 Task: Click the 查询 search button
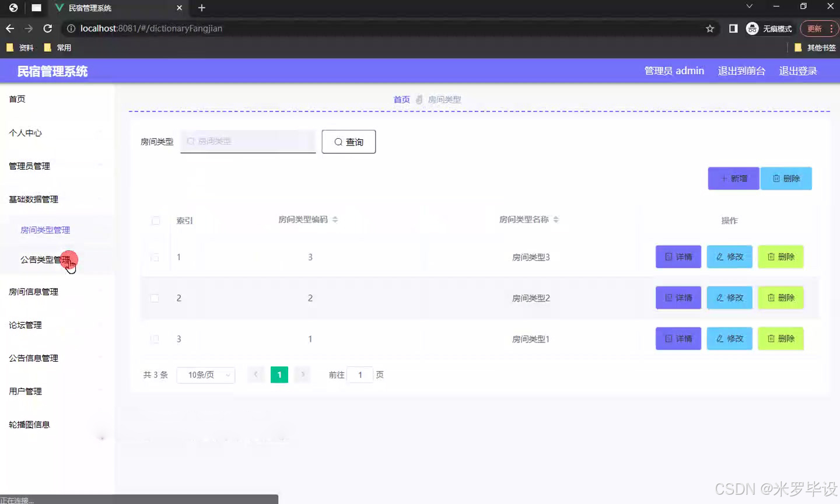[349, 142]
